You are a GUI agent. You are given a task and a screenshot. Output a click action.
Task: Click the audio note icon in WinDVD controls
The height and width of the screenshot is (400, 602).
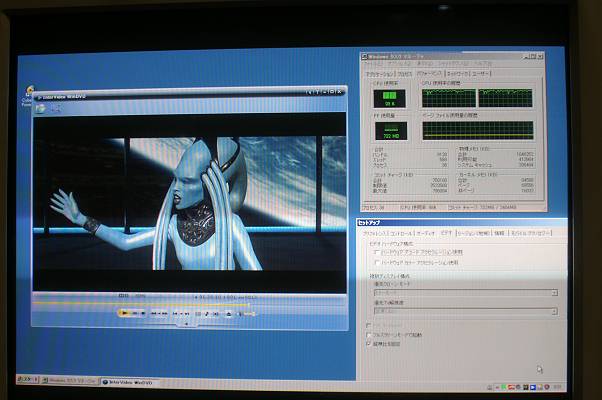[x=207, y=314]
